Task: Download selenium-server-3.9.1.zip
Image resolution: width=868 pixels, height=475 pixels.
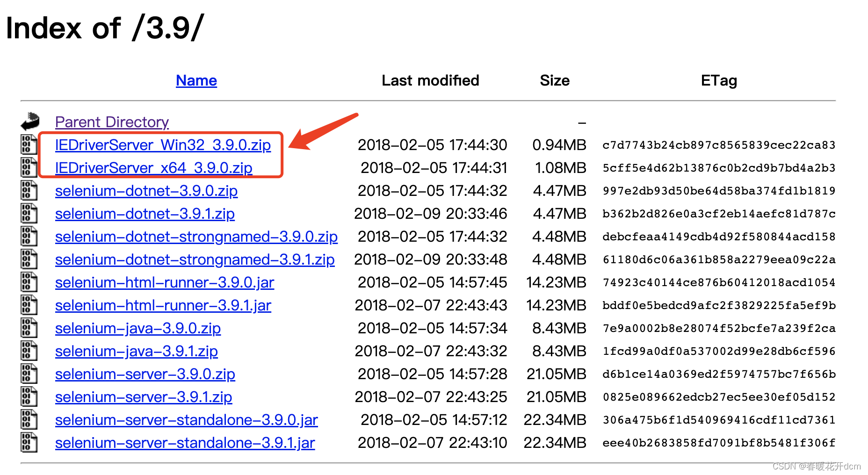Action: [x=144, y=397]
